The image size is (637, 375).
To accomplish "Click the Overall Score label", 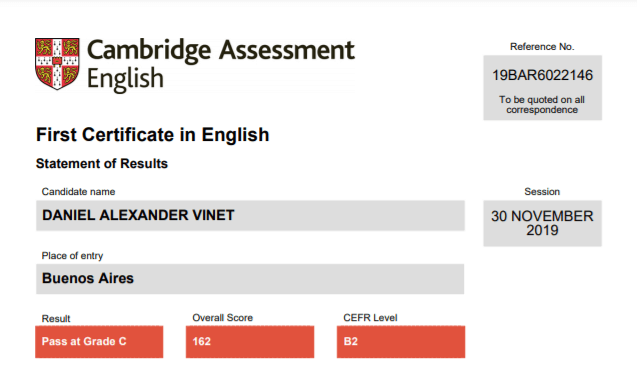I will (x=223, y=318).
